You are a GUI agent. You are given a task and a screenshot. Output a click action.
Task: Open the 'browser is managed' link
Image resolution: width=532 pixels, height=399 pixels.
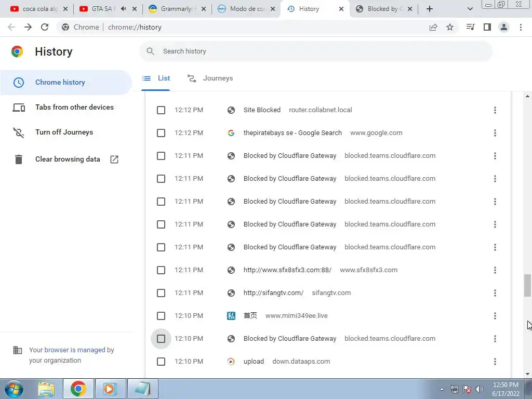coord(75,350)
